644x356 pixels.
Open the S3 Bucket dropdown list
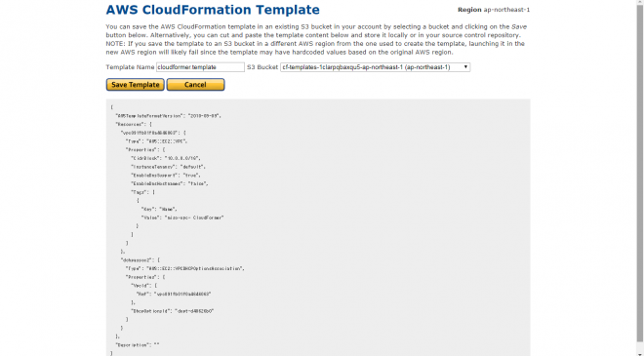(x=375, y=67)
